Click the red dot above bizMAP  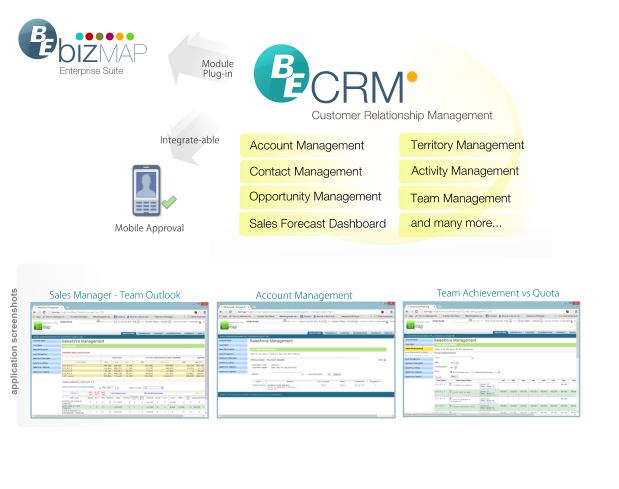coord(89,37)
